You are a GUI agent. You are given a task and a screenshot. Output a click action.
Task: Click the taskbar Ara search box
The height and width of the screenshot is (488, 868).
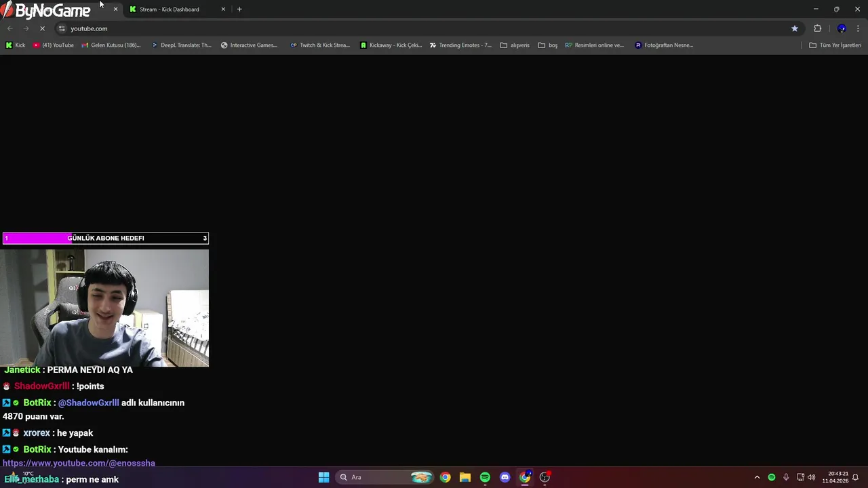pyautogui.click(x=384, y=477)
